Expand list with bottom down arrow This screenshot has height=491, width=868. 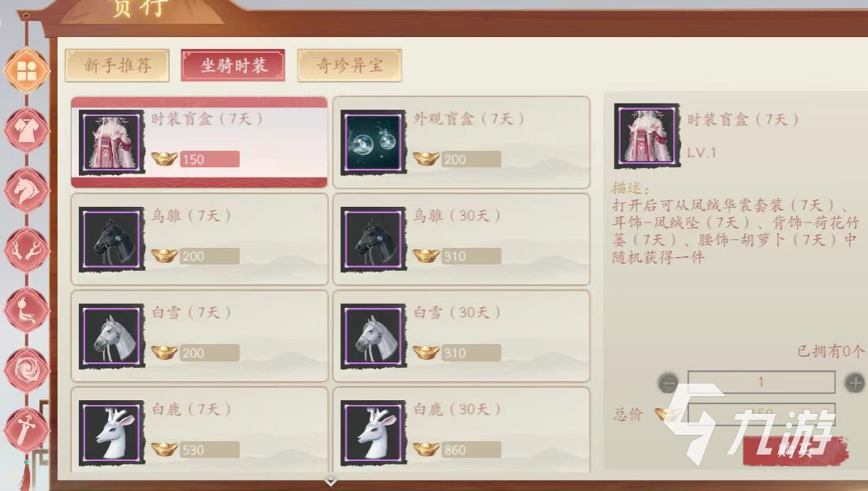point(331,481)
